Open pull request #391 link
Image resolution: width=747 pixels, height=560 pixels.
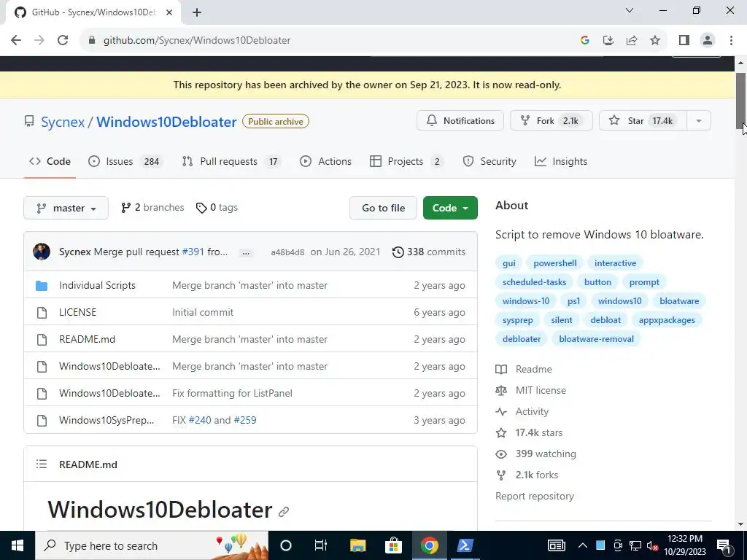(x=193, y=252)
